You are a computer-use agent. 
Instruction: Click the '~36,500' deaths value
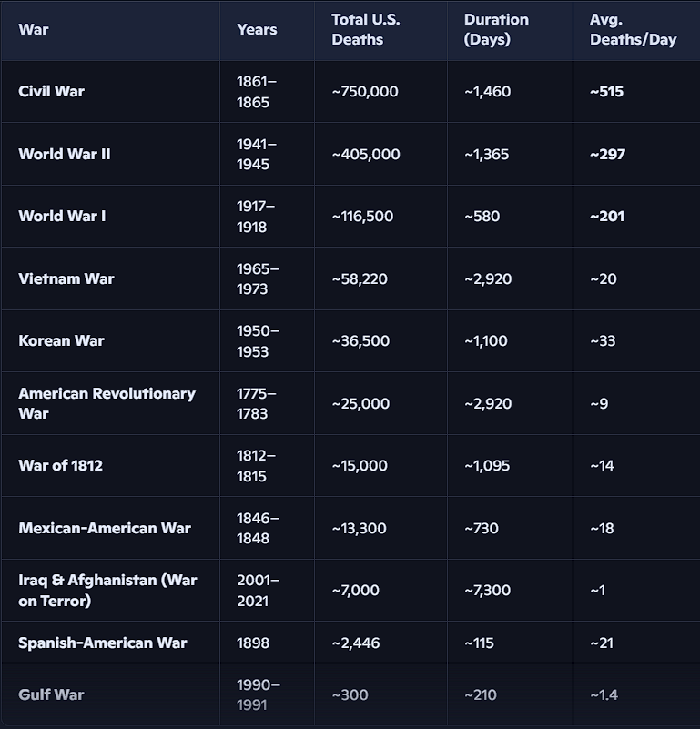click(x=360, y=340)
